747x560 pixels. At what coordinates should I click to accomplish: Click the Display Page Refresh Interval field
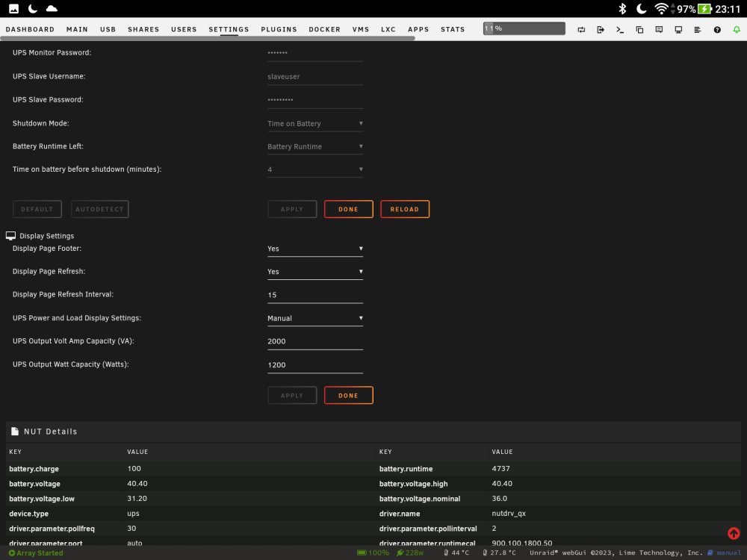pyautogui.click(x=315, y=295)
